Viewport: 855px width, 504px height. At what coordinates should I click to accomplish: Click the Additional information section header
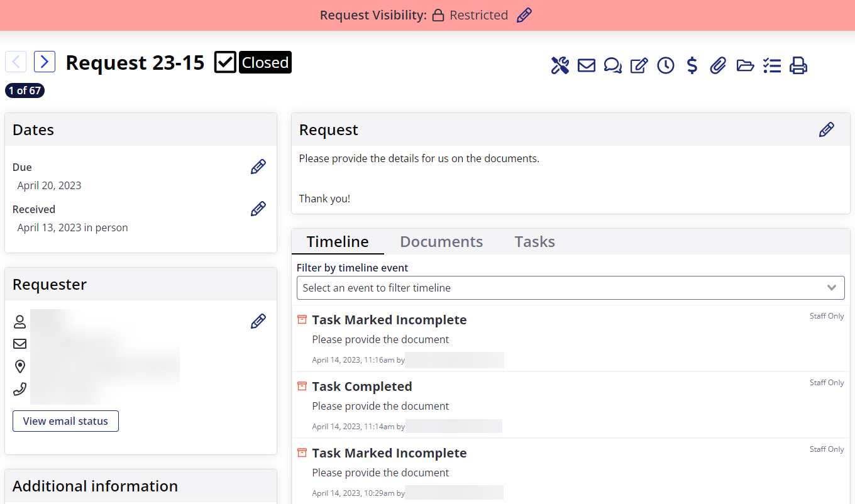tap(95, 486)
